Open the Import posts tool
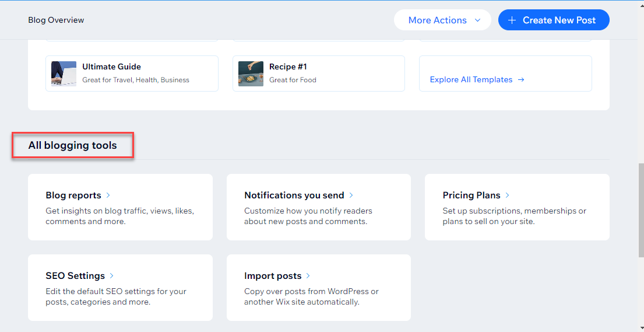Viewport: 644px width, 332px height. (x=273, y=276)
